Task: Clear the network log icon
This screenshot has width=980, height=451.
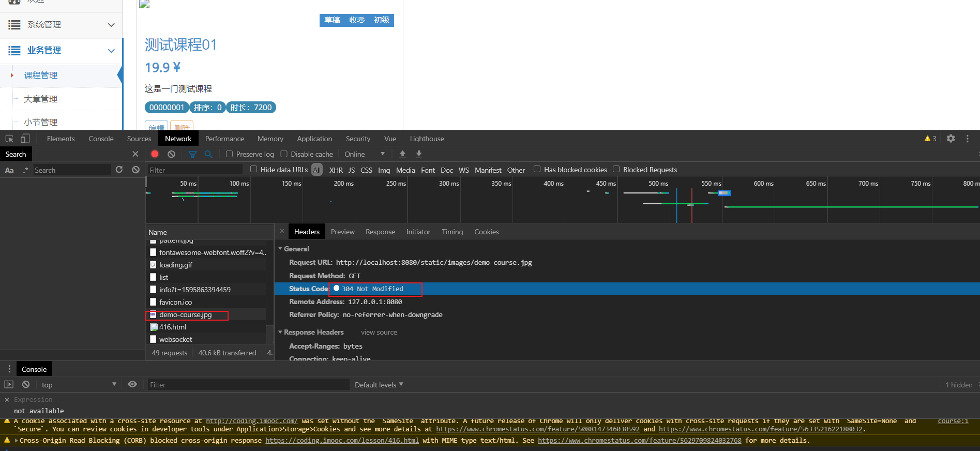Action: click(171, 154)
